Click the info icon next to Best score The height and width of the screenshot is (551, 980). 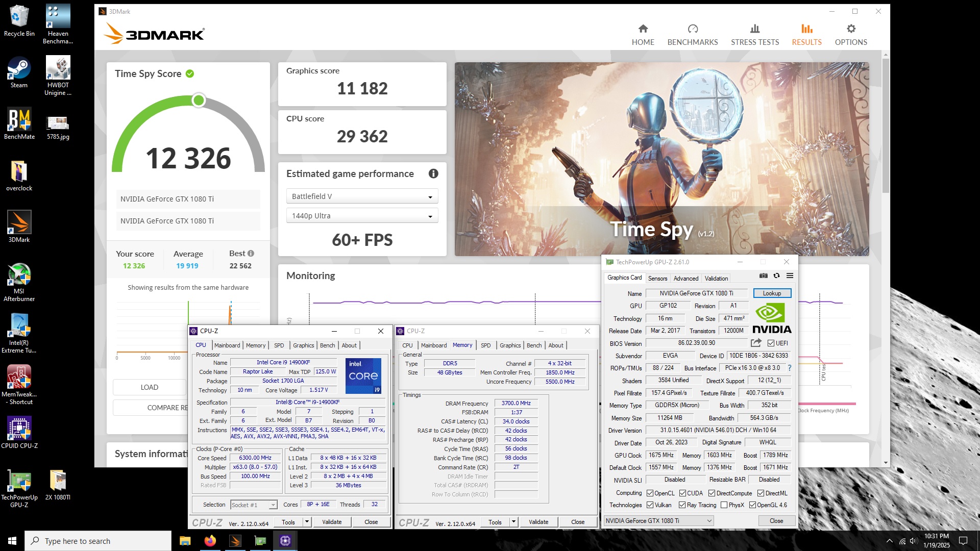251,254
